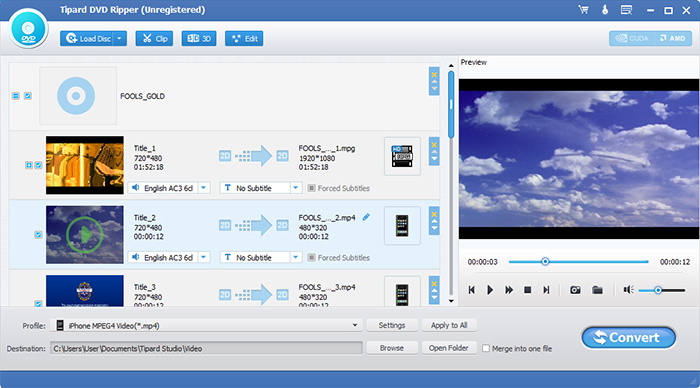Toggle Forced Subtitles for Title_2
Screen dimensions: 700x388
(x=312, y=258)
